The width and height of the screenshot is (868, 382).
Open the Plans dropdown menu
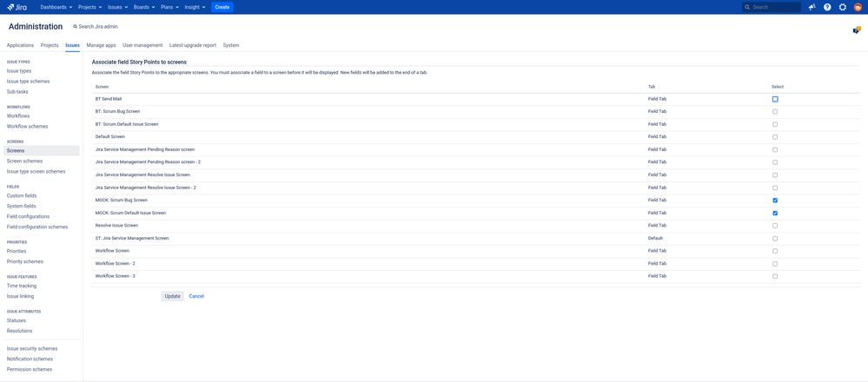170,7
